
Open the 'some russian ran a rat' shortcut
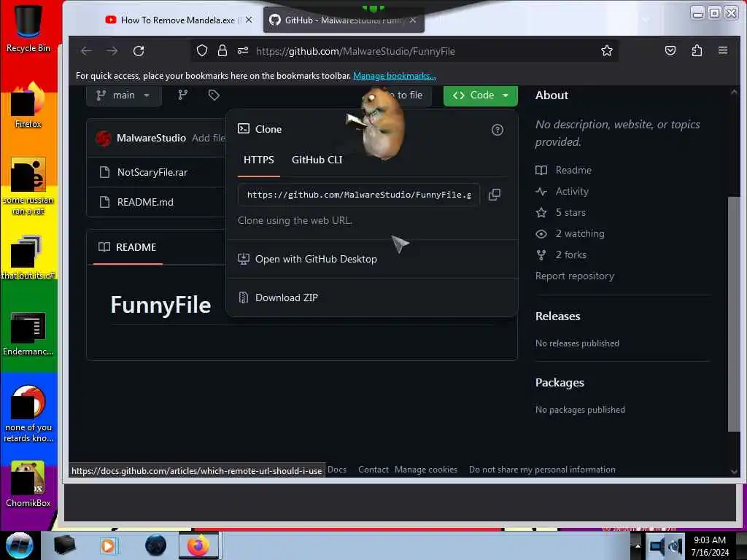pyautogui.click(x=28, y=187)
